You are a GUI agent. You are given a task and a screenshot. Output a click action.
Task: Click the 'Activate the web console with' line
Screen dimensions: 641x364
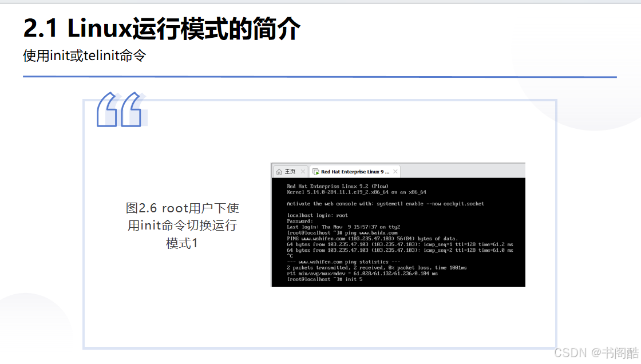[x=385, y=204]
